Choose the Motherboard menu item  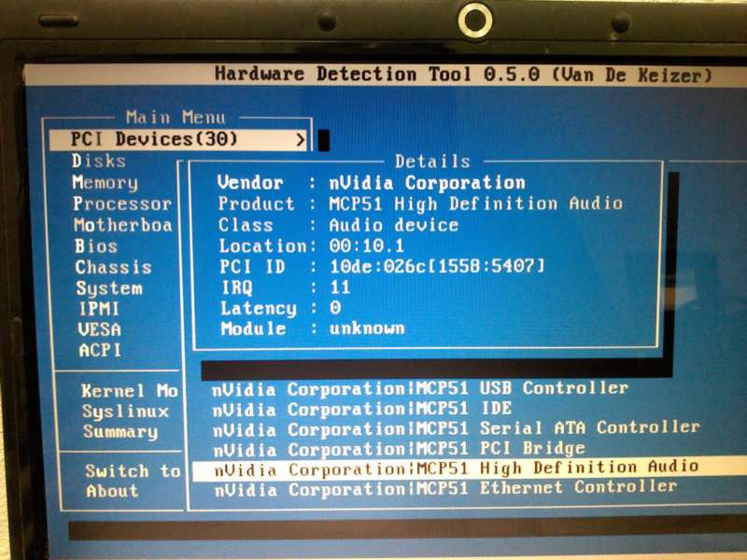(122, 226)
